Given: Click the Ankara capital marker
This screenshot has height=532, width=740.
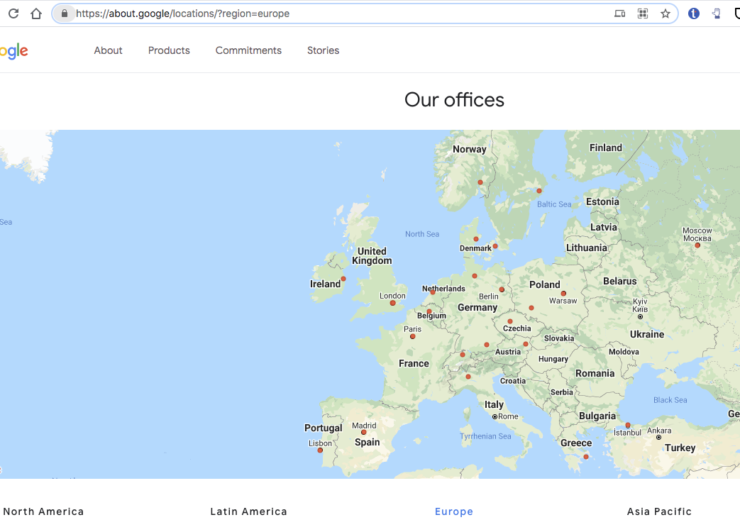Looking at the screenshot, I should 659,438.
